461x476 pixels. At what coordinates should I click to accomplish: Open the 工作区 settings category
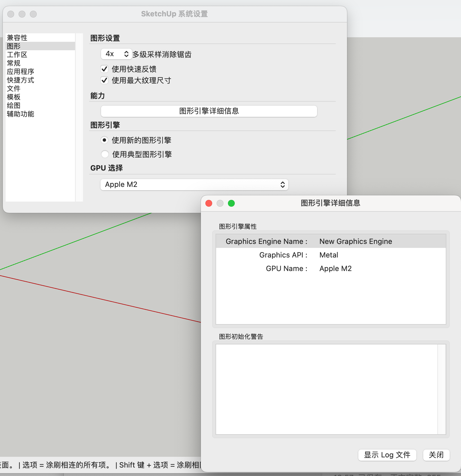(17, 54)
